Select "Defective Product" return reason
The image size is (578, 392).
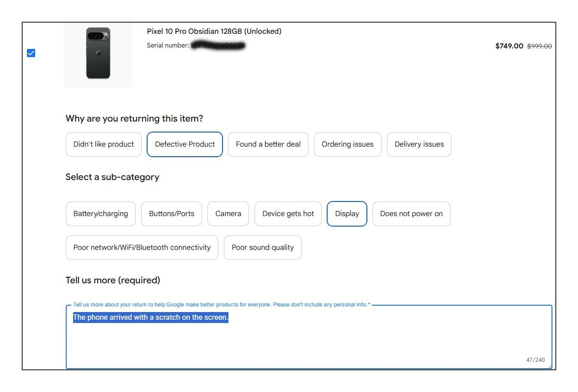tap(185, 144)
